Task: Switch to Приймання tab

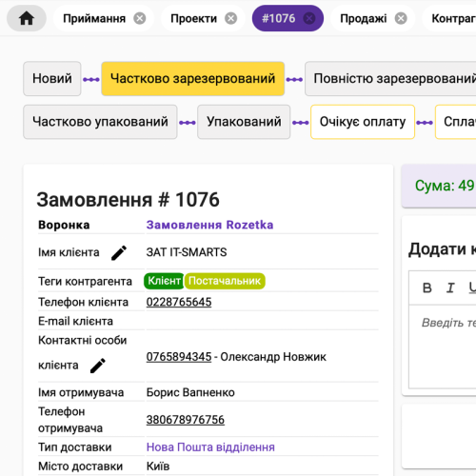Action: coord(94,18)
